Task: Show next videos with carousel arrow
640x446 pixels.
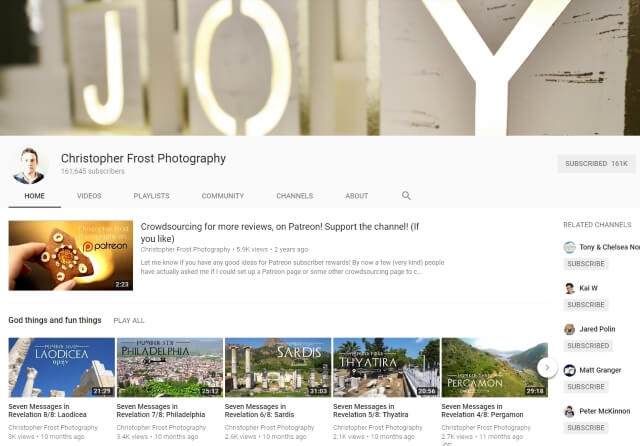Action: click(547, 368)
